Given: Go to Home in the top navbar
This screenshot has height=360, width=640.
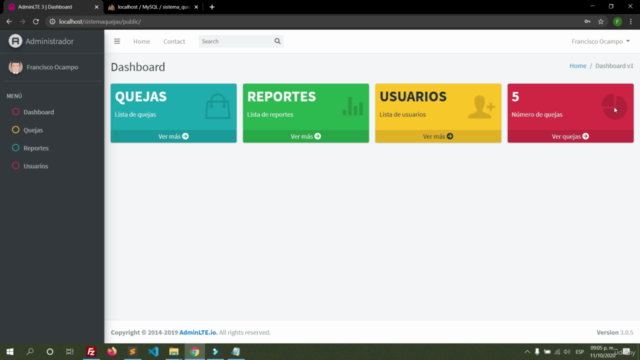Looking at the screenshot, I should (142, 41).
